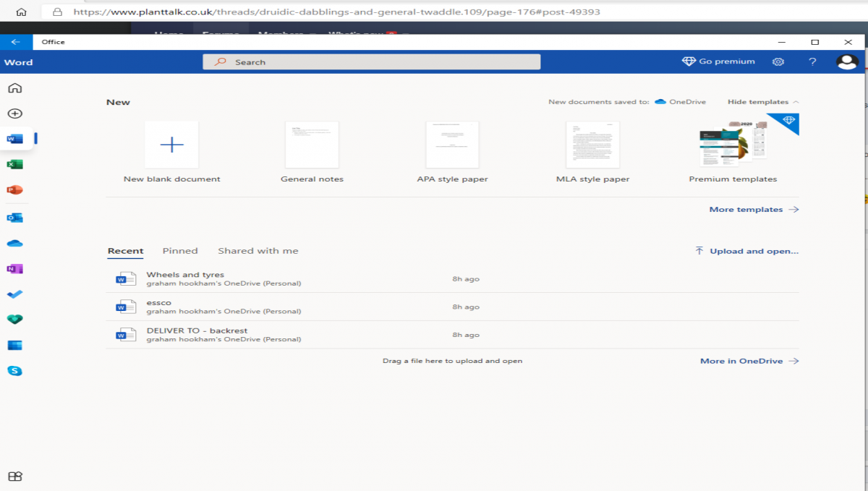Click Upload and open button
868x491 pixels.
pos(746,251)
